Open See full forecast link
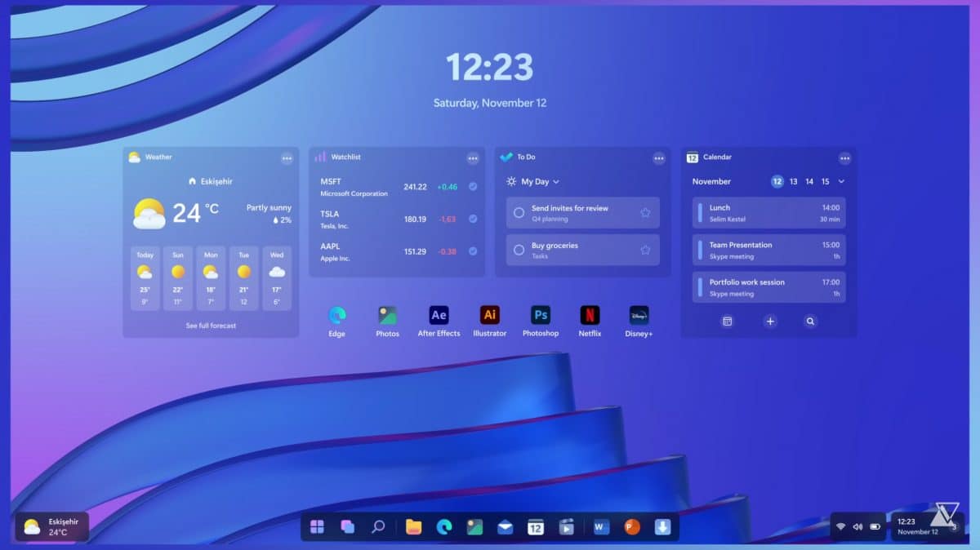Viewport: 980px width, 550px height. 211,325
